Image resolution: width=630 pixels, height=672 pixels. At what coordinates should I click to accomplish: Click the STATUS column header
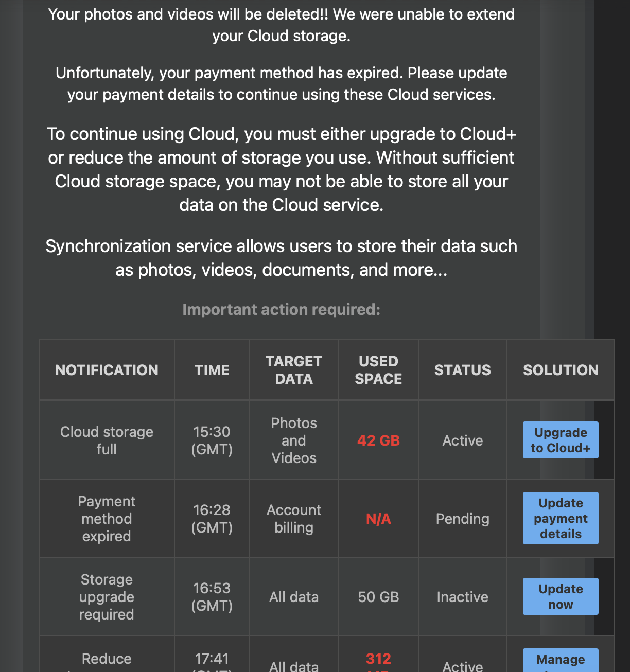pos(462,370)
